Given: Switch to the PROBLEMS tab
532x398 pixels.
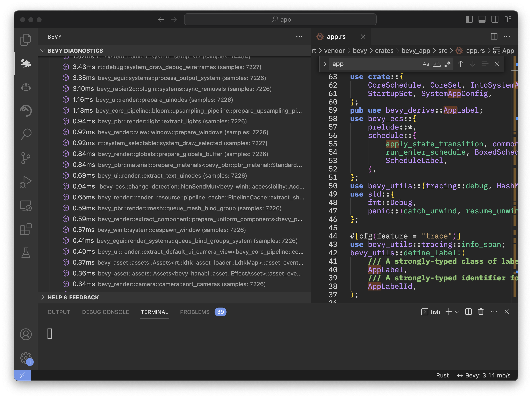Looking at the screenshot, I should pyautogui.click(x=195, y=312).
